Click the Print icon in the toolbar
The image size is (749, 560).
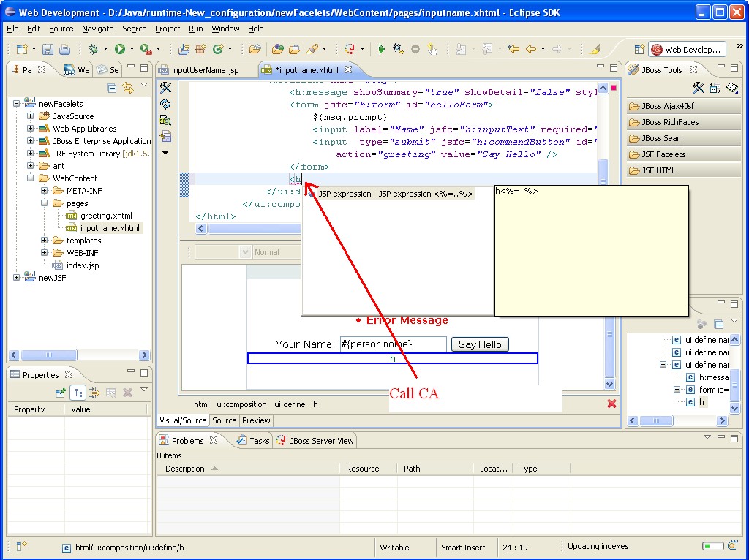64,49
